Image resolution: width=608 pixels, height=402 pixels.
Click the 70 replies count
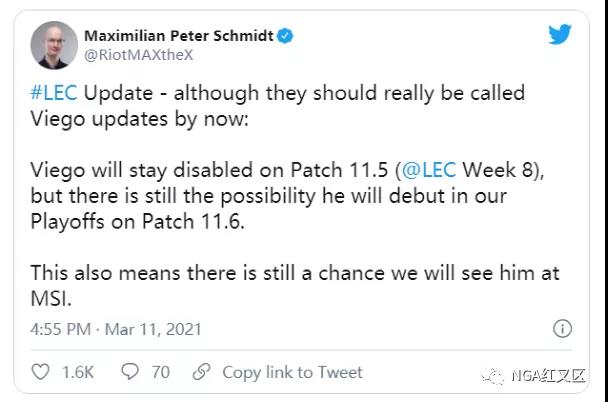click(161, 372)
